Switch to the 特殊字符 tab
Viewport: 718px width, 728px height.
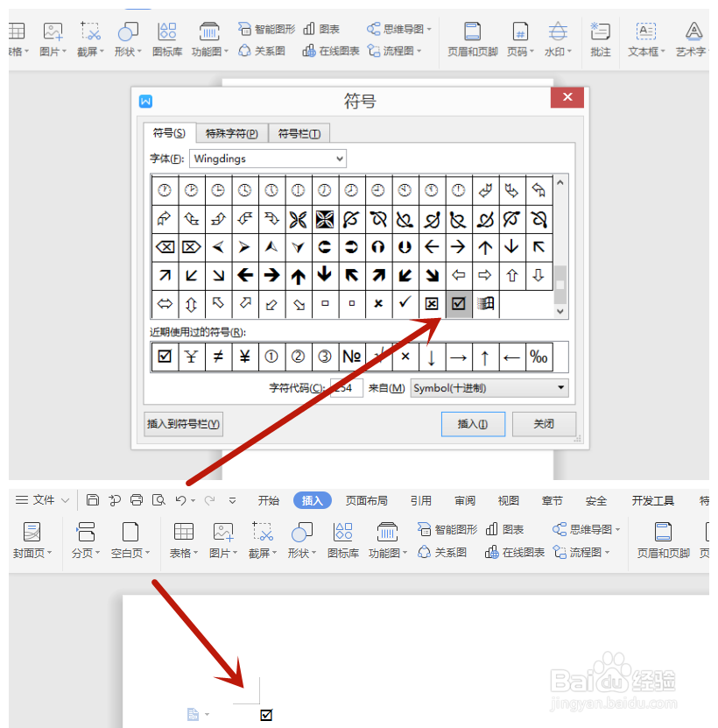(231, 133)
